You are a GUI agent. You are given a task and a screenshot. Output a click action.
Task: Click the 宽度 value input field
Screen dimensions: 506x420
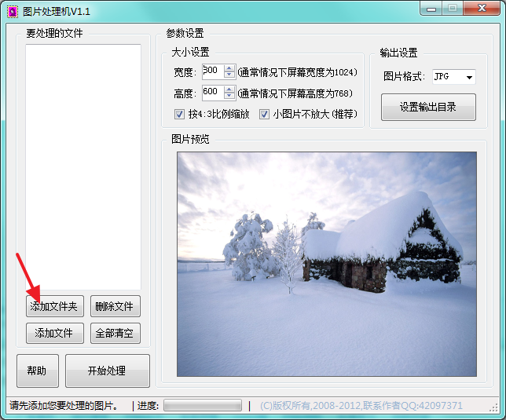(x=213, y=71)
